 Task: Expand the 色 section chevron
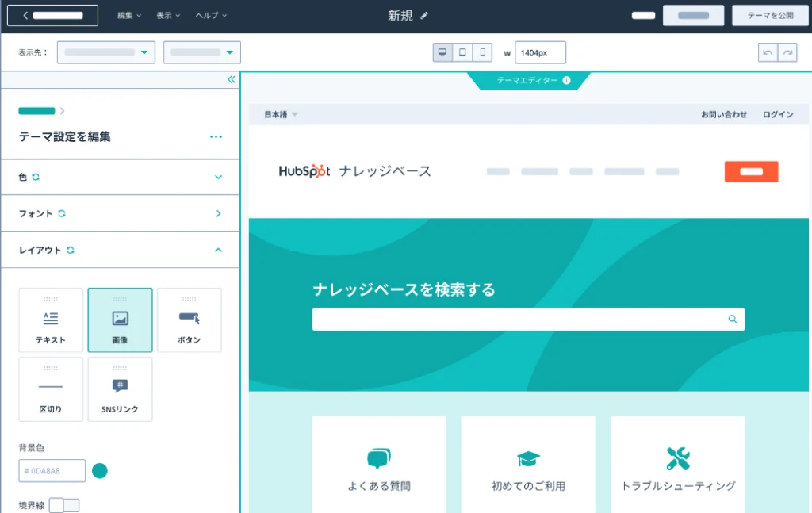coord(219,177)
